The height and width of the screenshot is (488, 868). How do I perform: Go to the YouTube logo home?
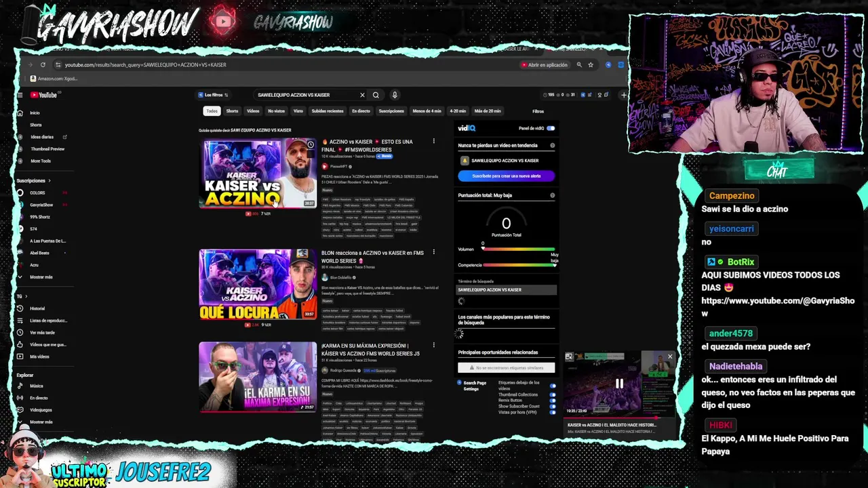(x=43, y=95)
